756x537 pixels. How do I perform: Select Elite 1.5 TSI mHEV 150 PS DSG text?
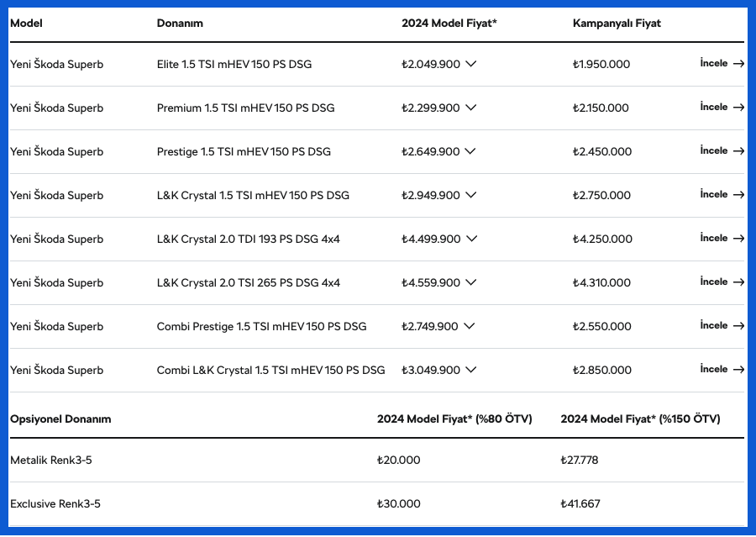(x=234, y=64)
